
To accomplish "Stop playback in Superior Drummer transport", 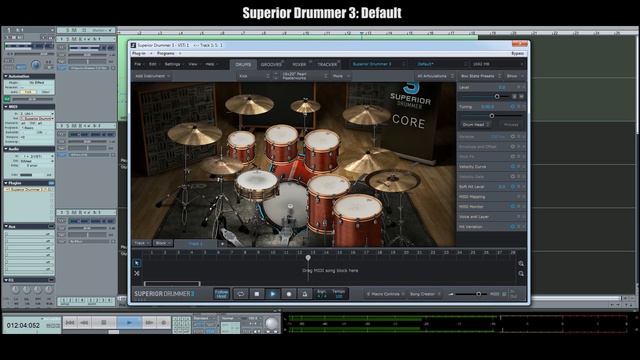I will (x=257, y=293).
